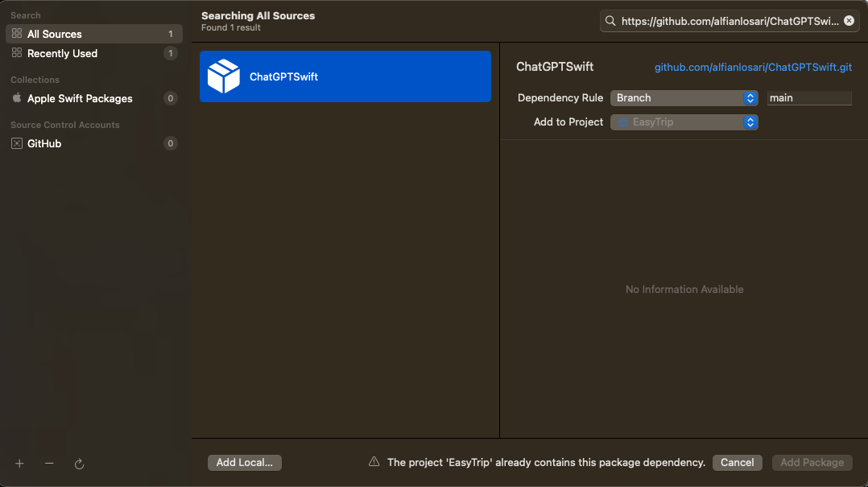Image resolution: width=868 pixels, height=487 pixels.
Task: Clear the package URL search field
Action: point(849,21)
